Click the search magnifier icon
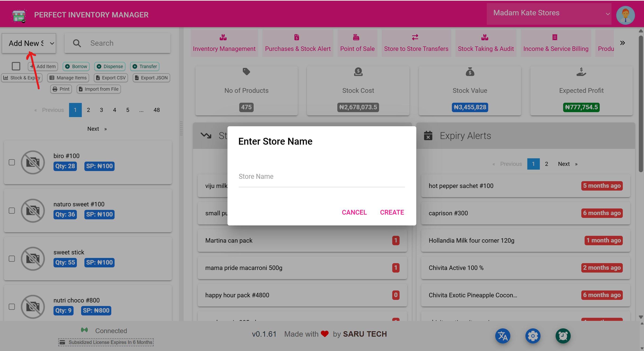The height and width of the screenshot is (351, 644). (x=77, y=43)
